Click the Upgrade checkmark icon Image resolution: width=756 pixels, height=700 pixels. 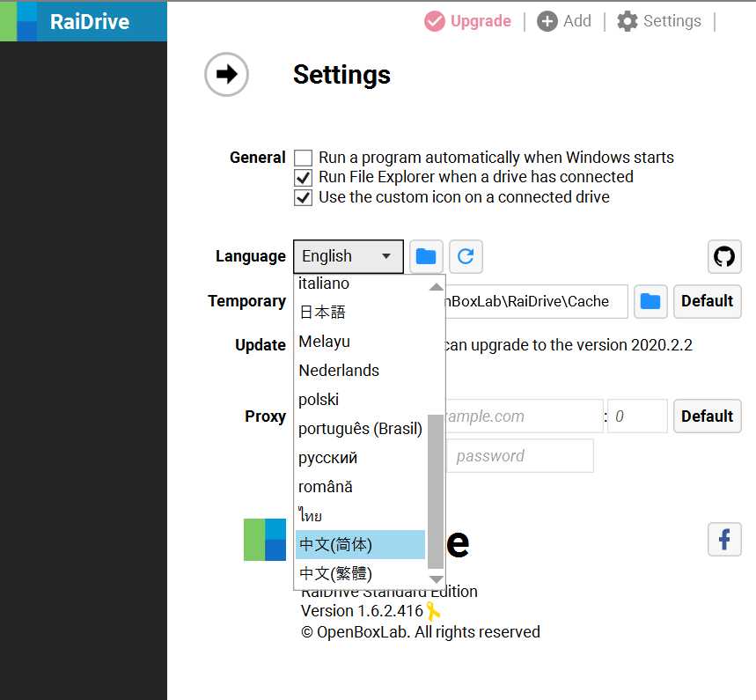coord(435,21)
